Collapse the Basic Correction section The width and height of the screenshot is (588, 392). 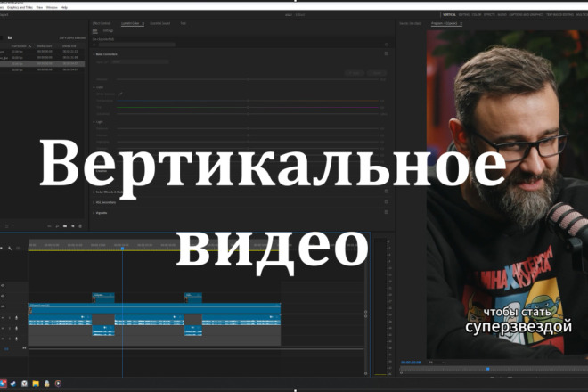(94, 54)
